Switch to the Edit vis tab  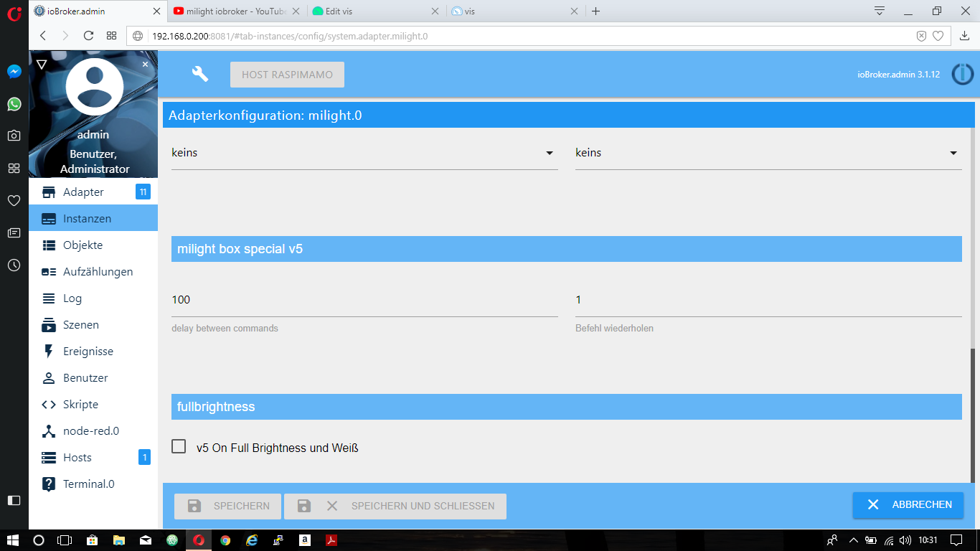coord(374,11)
